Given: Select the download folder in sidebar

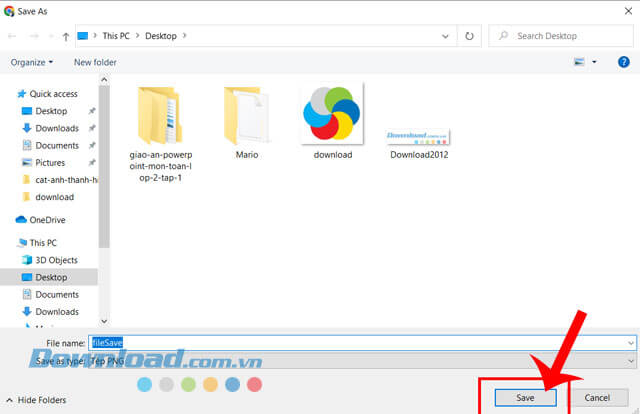Looking at the screenshot, I should pos(54,197).
